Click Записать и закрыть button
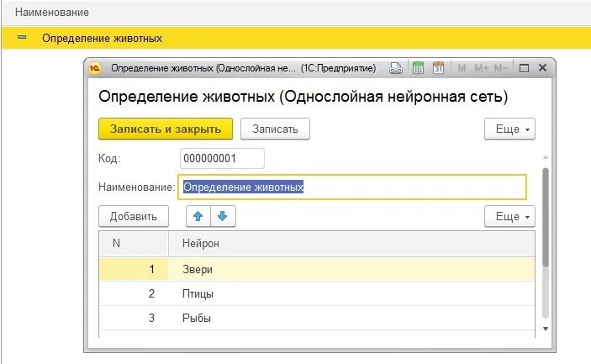The image size is (591, 364). 166,129
